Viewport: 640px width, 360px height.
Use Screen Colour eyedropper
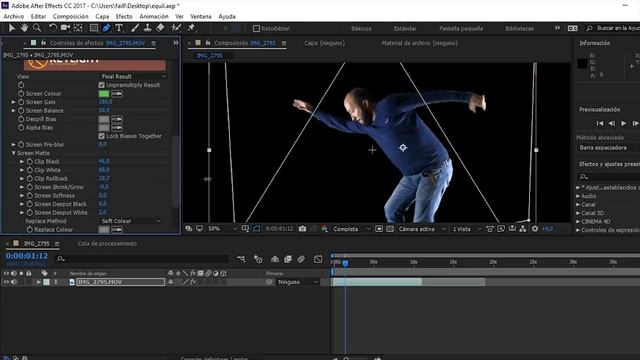pos(117,94)
